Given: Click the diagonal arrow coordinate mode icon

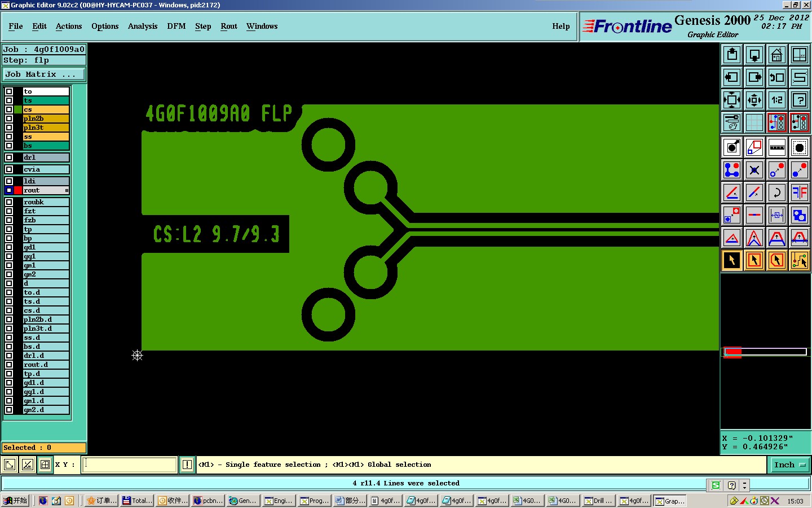Looking at the screenshot, I should [10, 465].
